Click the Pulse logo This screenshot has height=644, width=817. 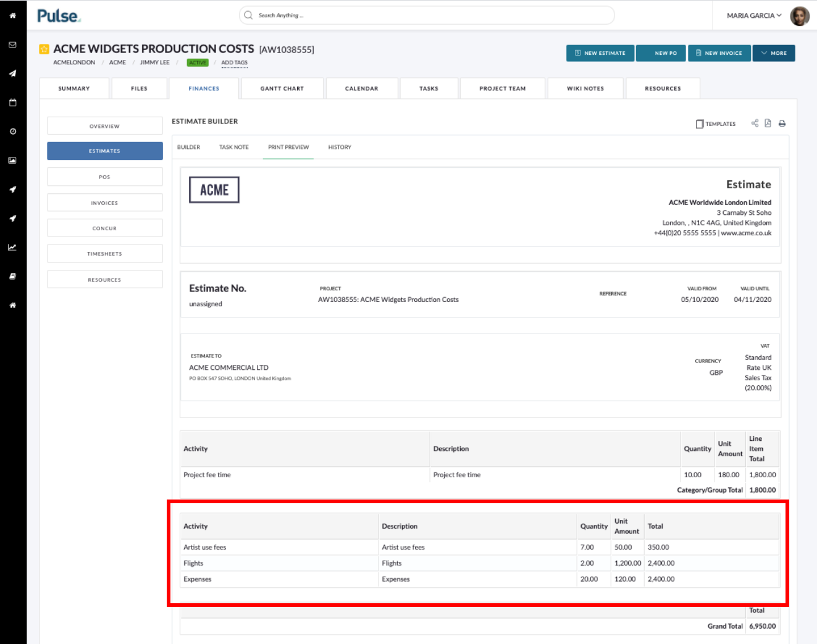coord(59,16)
